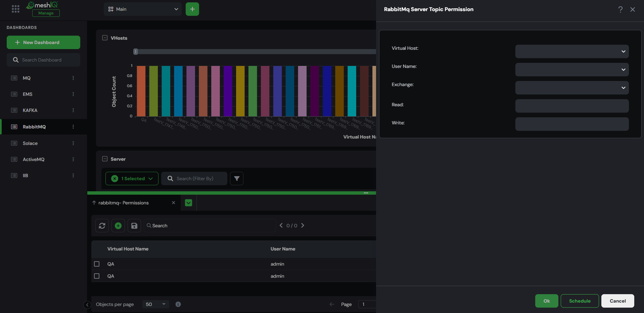Open the Virtual Host dropdown

pyautogui.click(x=572, y=51)
